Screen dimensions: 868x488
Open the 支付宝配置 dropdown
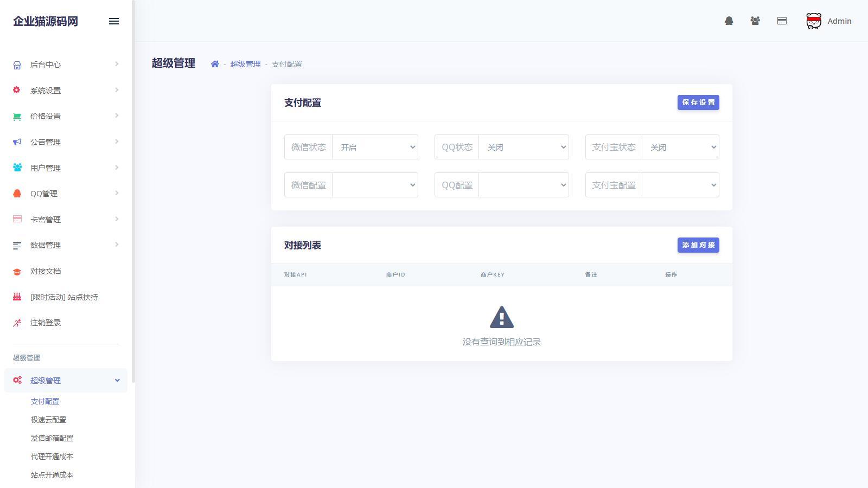click(680, 185)
